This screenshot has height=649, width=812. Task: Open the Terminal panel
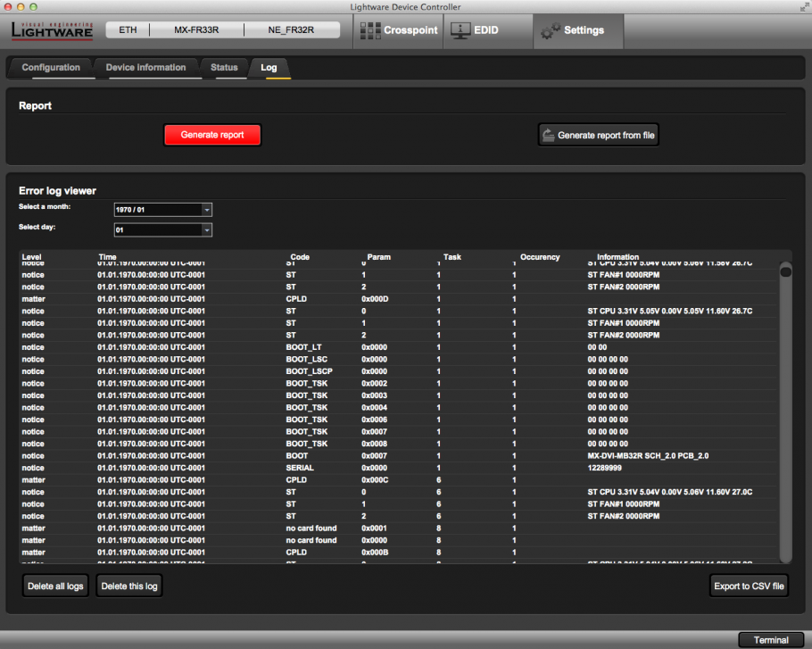(x=771, y=639)
